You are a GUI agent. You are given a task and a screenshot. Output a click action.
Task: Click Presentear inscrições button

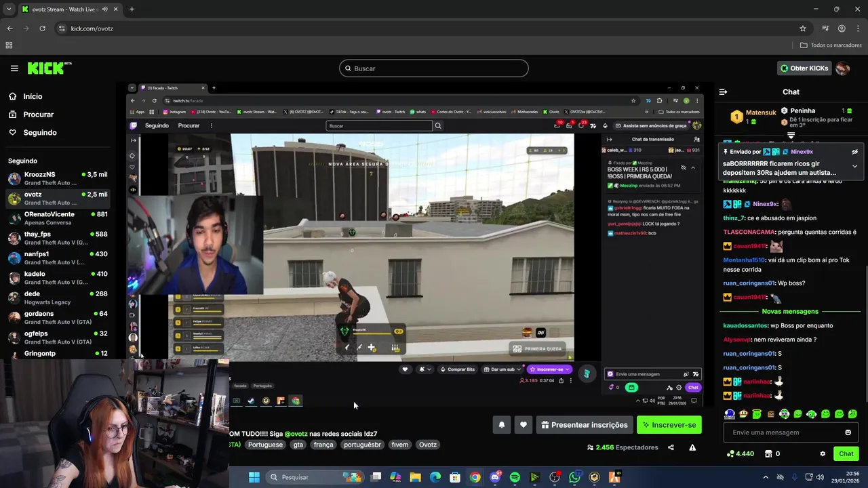[584, 425]
